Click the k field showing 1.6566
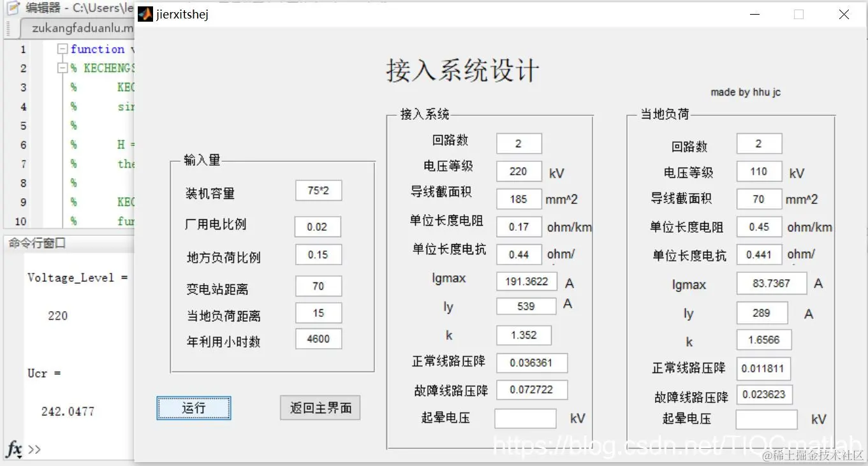 pos(763,339)
